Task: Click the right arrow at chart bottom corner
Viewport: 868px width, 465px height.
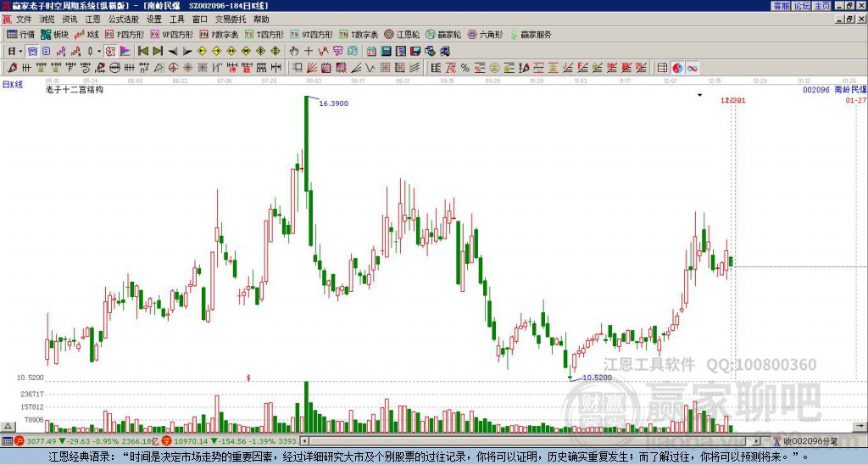Action: point(860,426)
